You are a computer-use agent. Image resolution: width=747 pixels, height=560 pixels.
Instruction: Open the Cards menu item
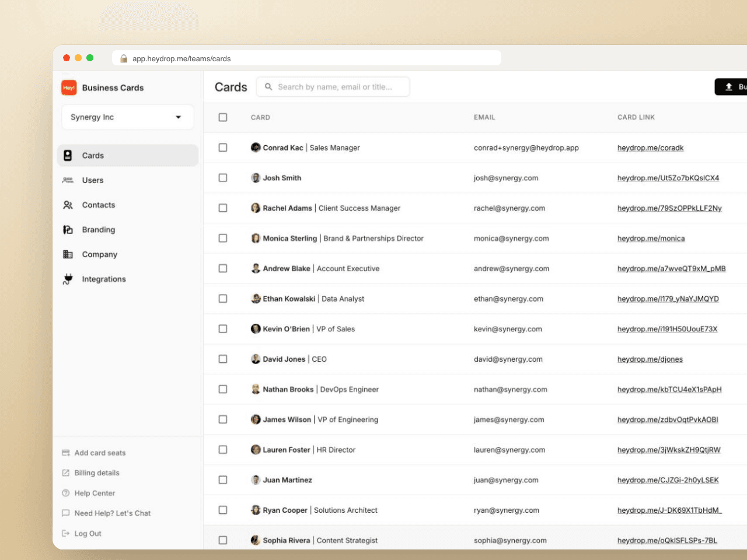click(128, 156)
